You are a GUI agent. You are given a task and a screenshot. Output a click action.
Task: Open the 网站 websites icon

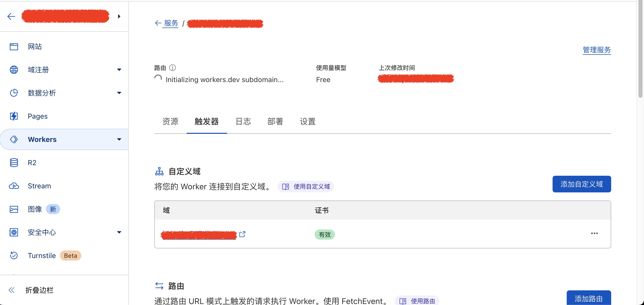pos(14,47)
